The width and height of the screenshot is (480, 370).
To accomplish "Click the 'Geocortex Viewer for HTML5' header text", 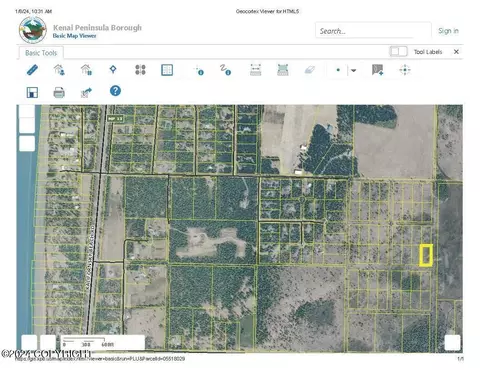I will (267, 11).
